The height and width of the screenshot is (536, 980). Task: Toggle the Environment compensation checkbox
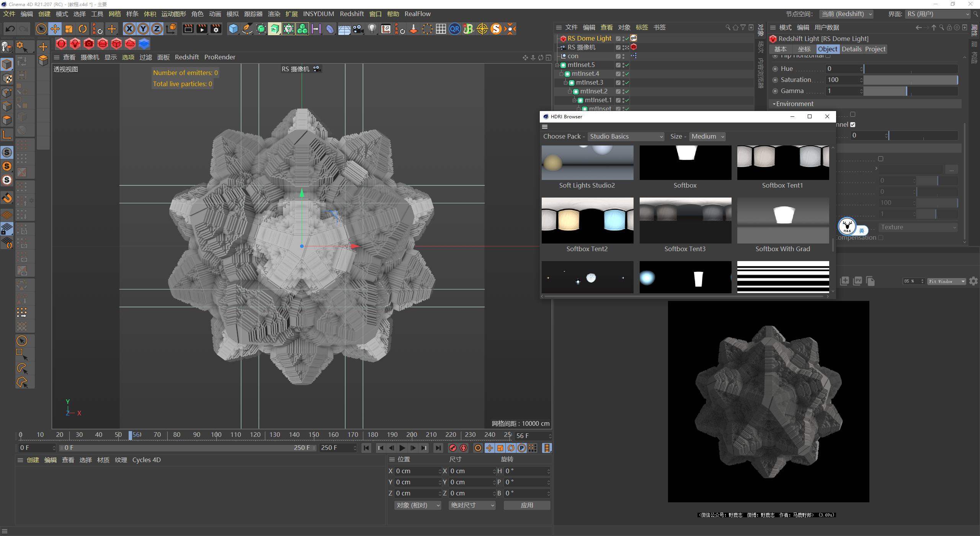(881, 237)
